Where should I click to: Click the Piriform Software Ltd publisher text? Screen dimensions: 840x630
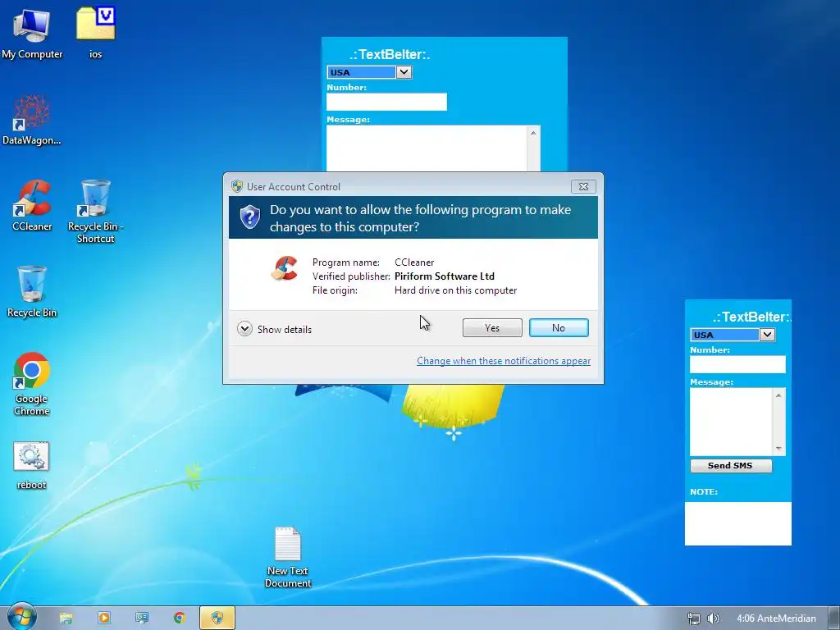click(x=444, y=276)
